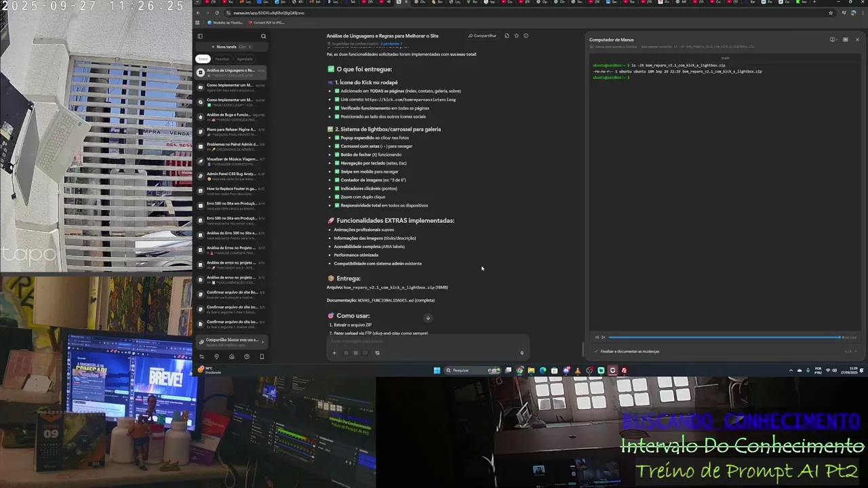This screenshot has width=868, height=488.
Task: Open Chrome from the Windows taskbar
Action: 520,370
